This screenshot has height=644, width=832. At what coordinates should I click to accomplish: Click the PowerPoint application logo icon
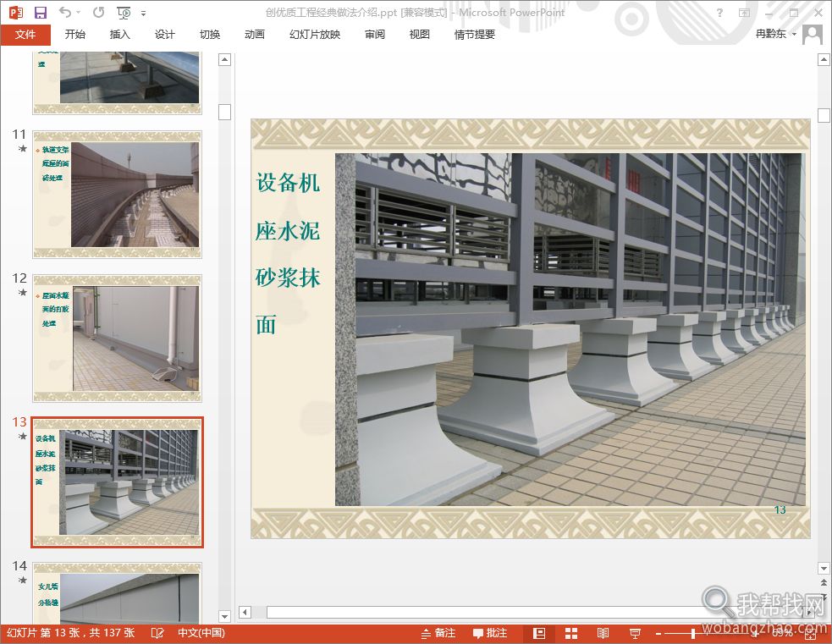[16, 12]
